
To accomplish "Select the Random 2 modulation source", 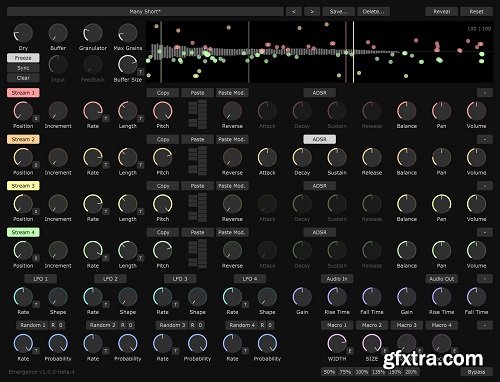I will [102, 325].
